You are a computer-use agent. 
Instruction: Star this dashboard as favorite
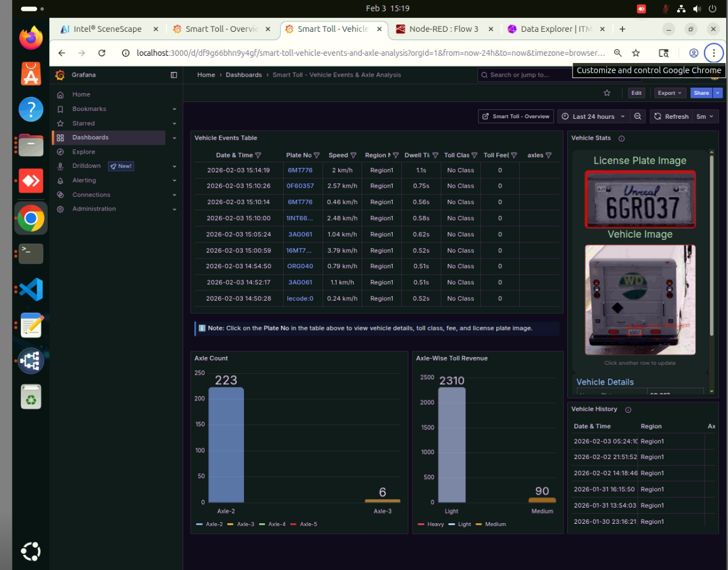click(x=606, y=93)
